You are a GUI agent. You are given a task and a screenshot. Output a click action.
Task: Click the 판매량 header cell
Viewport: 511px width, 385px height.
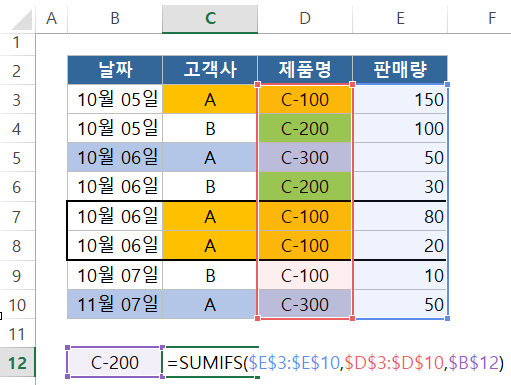(400, 70)
